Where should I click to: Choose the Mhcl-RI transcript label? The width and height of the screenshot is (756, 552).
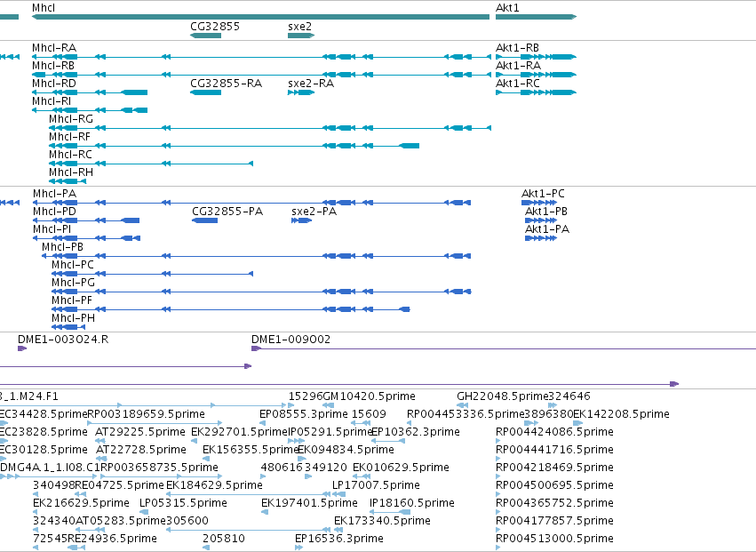52,100
